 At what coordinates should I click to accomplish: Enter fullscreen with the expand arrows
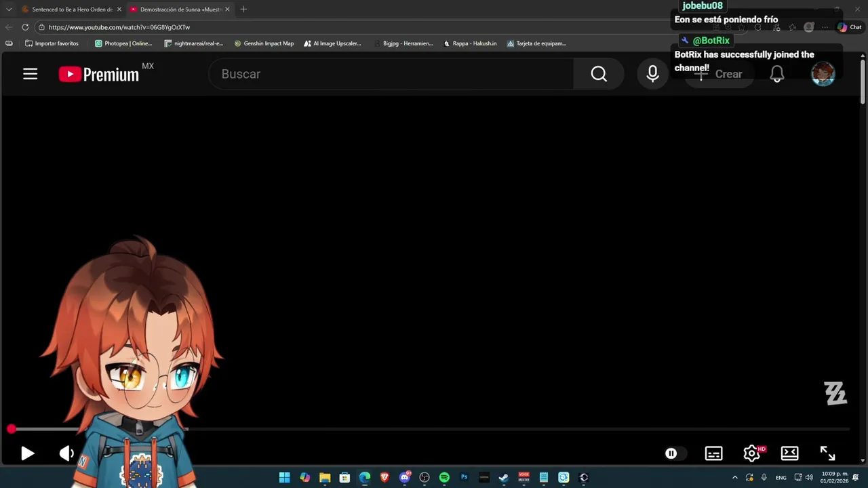[x=827, y=453]
